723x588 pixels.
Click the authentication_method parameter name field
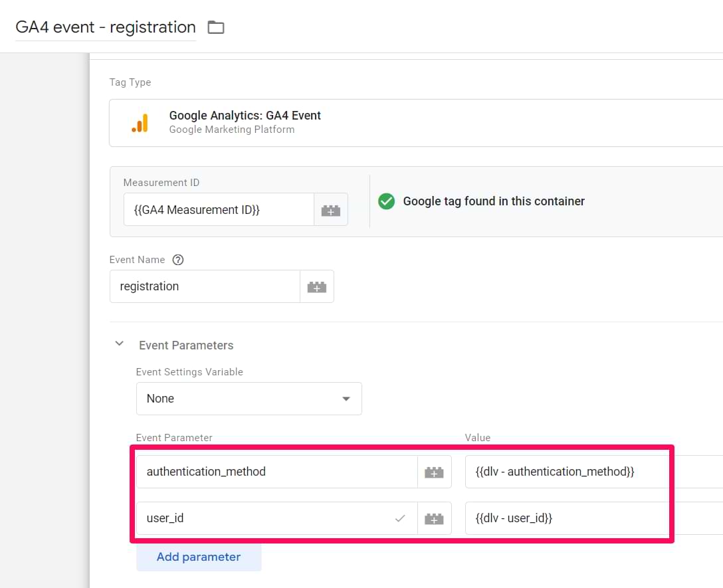tap(276, 472)
